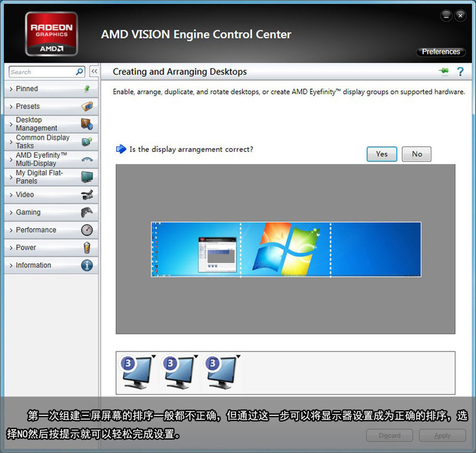
Task: Click the middle desktop with Windows logo
Action: click(286, 250)
